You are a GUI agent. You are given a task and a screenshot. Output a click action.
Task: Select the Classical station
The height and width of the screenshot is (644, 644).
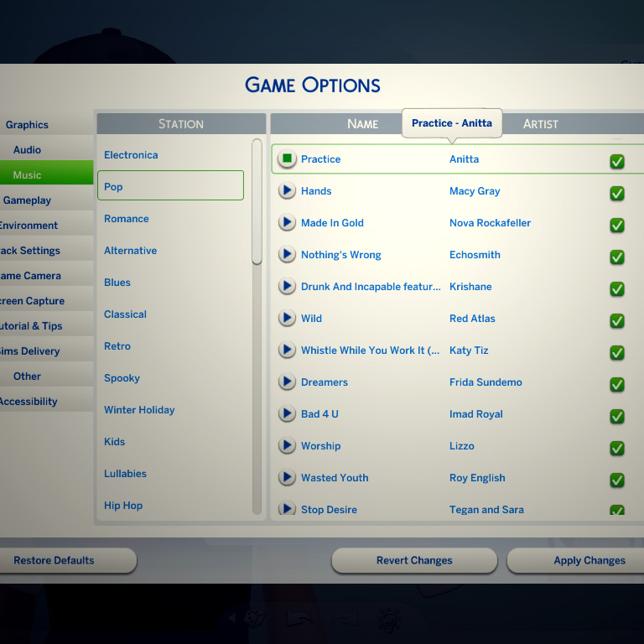coord(170,314)
